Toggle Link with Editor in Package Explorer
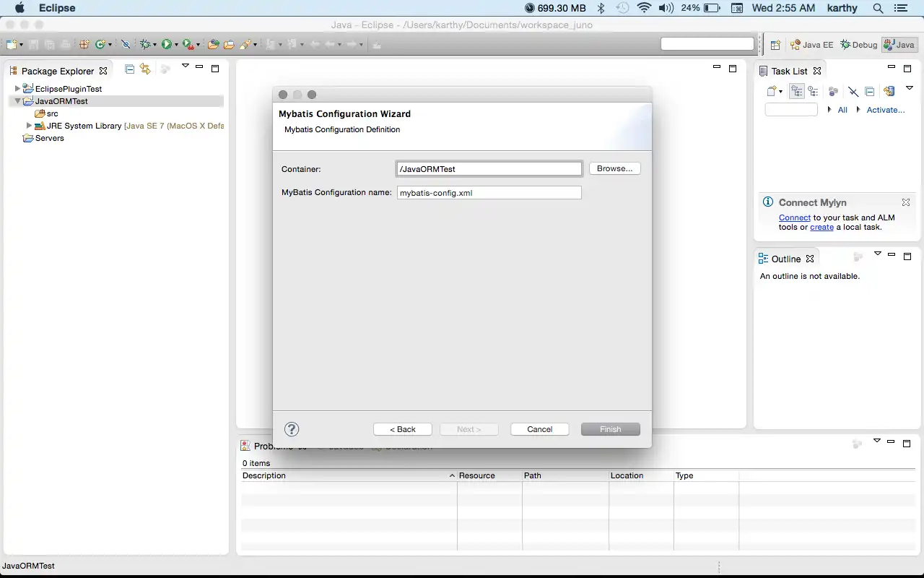 click(145, 69)
